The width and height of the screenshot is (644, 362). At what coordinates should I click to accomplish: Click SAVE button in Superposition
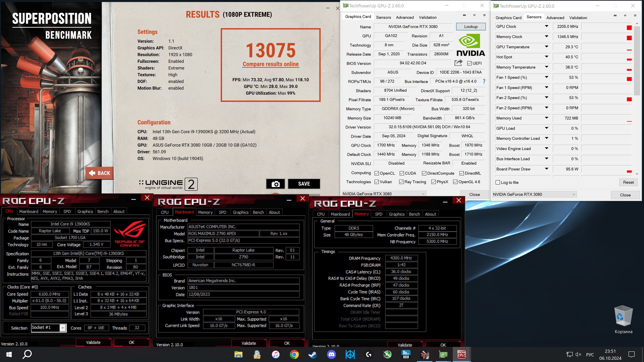pyautogui.click(x=304, y=184)
